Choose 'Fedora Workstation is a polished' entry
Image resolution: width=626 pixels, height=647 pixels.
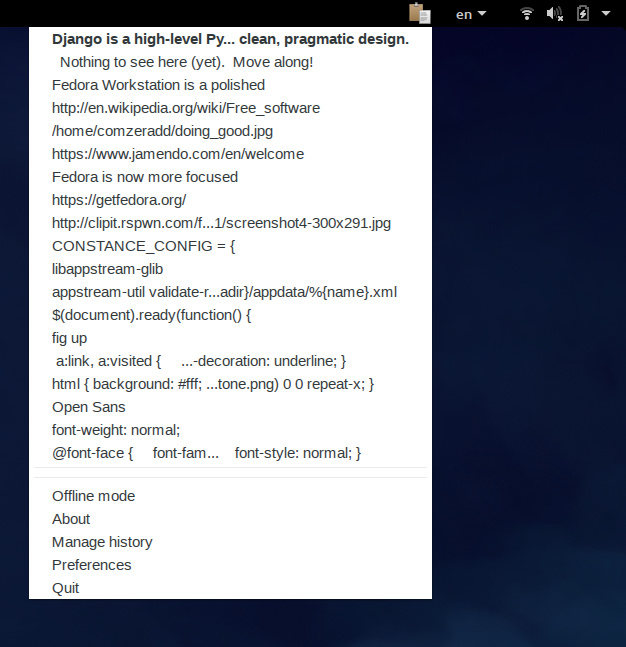click(230, 85)
